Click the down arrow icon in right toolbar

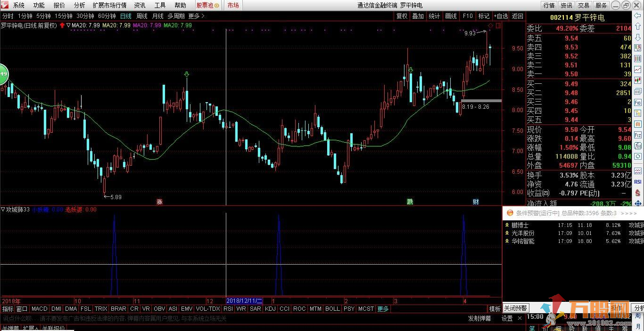(x=637, y=38)
